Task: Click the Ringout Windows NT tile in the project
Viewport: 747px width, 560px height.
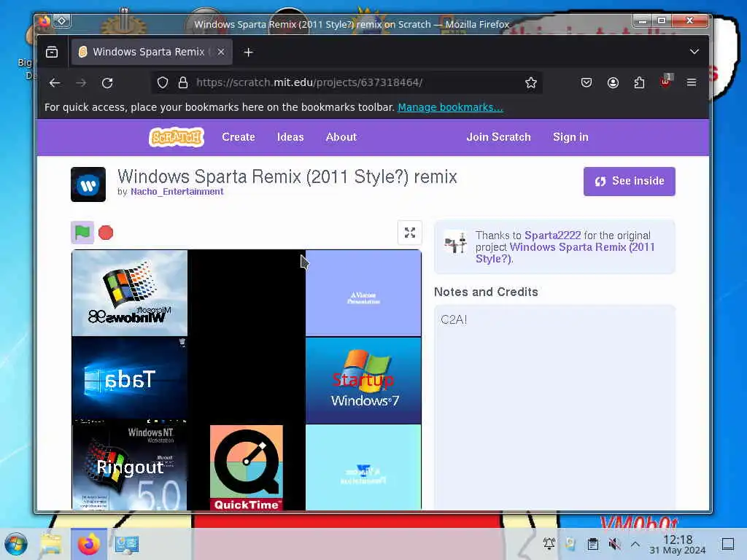Action: tap(129, 466)
